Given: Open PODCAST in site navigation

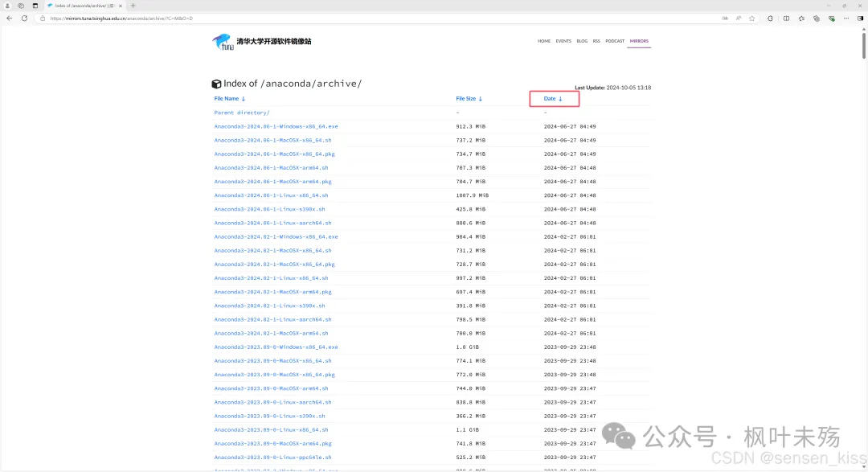Looking at the screenshot, I should pyautogui.click(x=615, y=41).
